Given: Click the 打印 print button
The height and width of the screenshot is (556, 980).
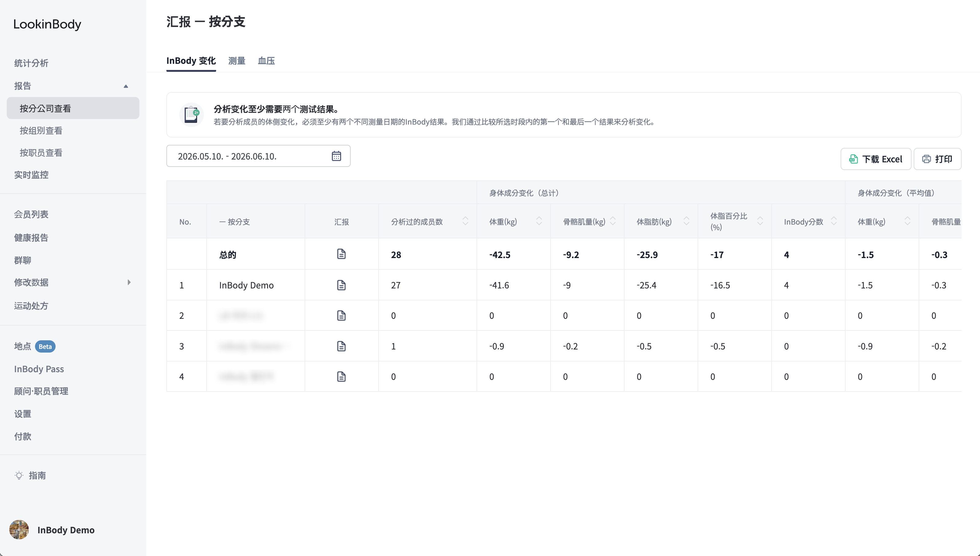Looking at the screenshot, I should (937, 159).
